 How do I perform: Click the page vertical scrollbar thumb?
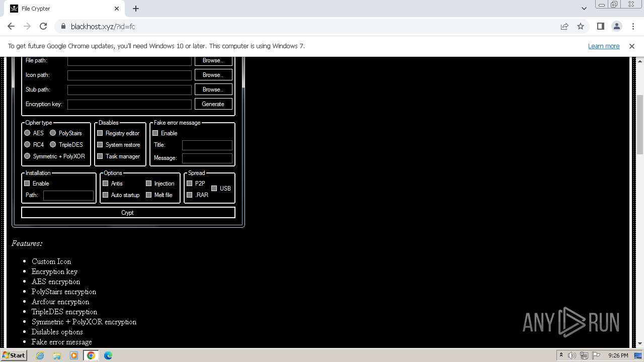640,124
